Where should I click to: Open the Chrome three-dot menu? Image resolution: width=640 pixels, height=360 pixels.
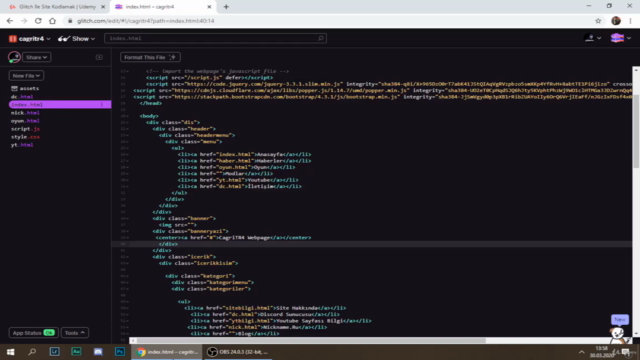631,21
